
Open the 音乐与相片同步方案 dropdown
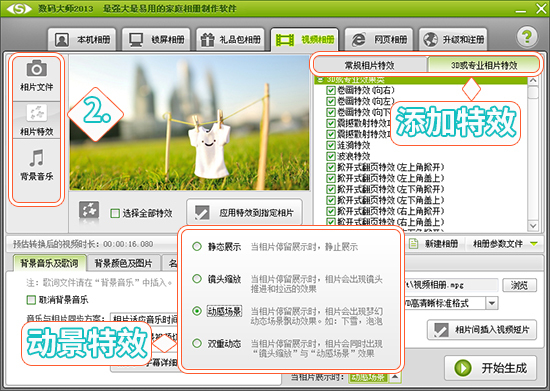click(x=144, y=319)
